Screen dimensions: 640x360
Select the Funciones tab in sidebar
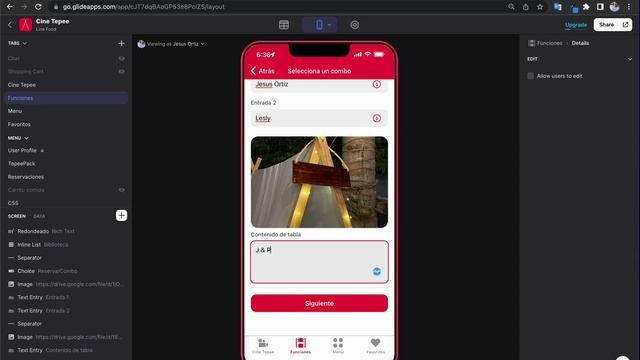tap(67, 98)
